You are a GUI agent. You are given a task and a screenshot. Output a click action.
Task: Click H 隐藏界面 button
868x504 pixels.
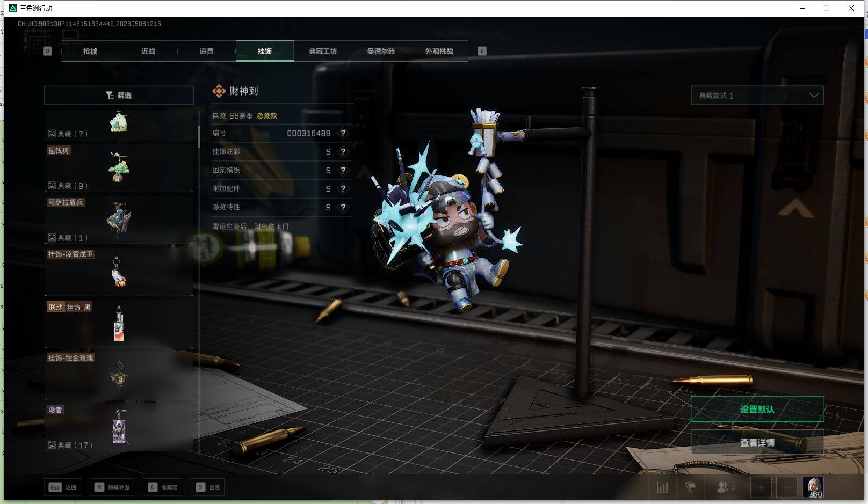point(112,487)
